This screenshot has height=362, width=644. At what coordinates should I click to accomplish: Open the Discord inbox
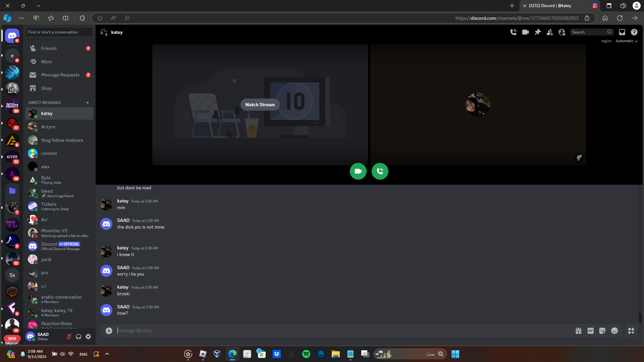pos(622,32)
